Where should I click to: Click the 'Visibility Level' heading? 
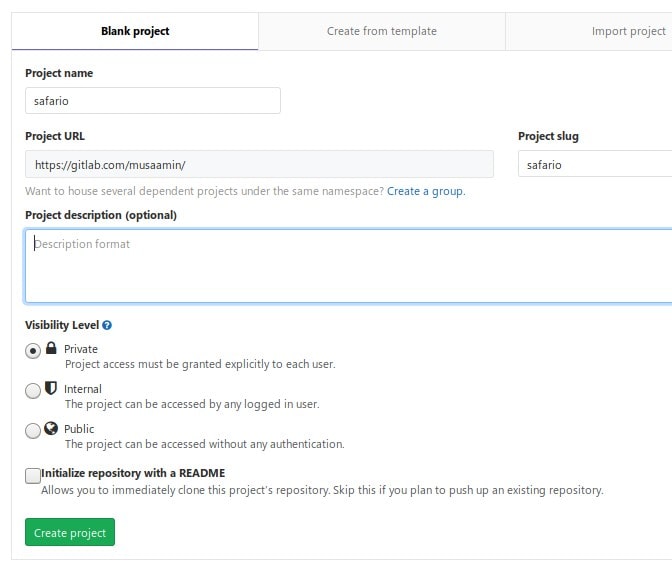(x=62, y=325)
